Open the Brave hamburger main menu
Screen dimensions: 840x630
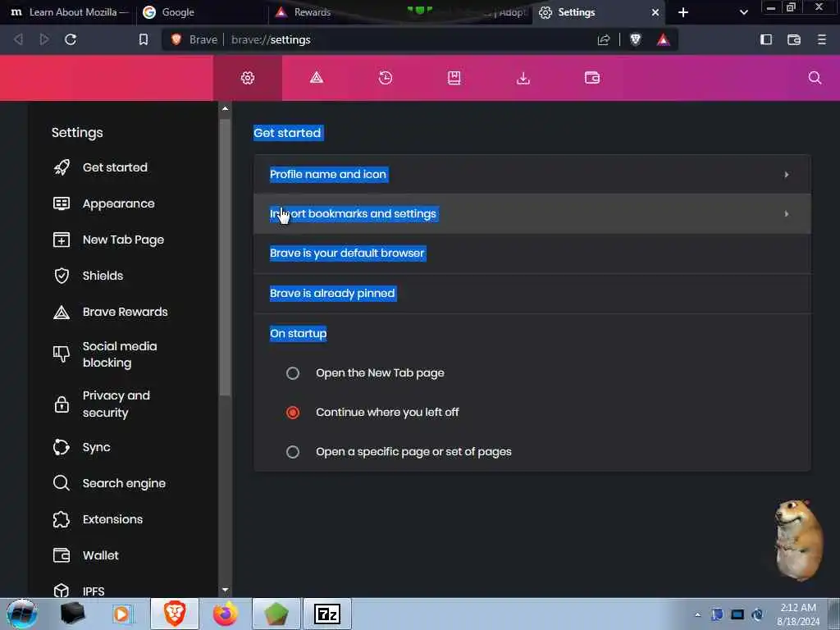(x=822, y=39)
